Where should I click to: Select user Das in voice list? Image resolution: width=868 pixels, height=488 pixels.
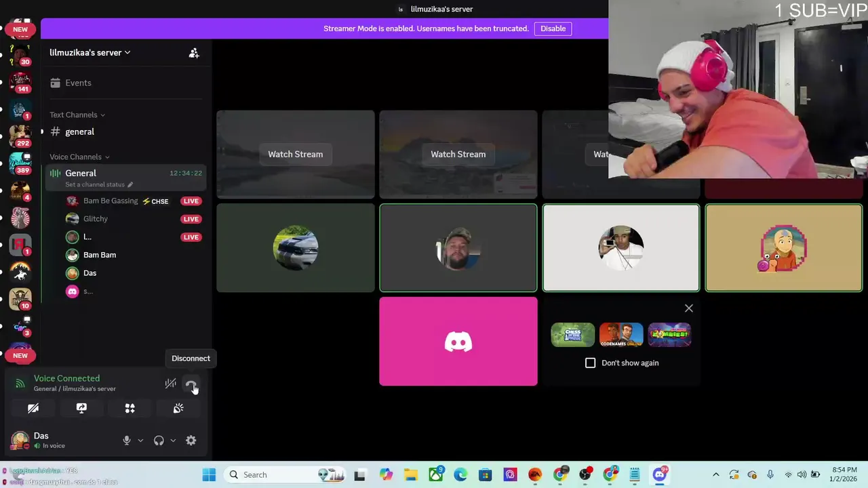90,273
